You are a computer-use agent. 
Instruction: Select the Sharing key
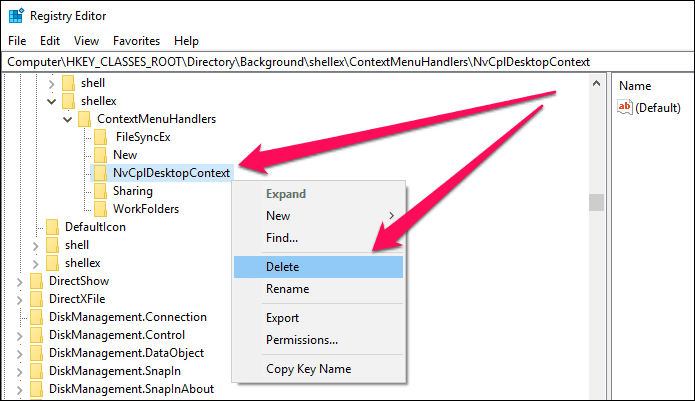pyautogui.click(x=133, y=191)
